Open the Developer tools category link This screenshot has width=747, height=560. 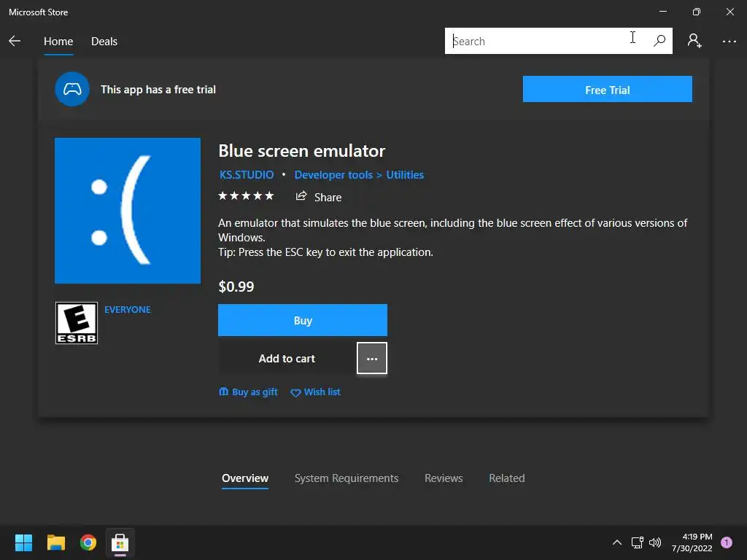[x=333, y=175]
